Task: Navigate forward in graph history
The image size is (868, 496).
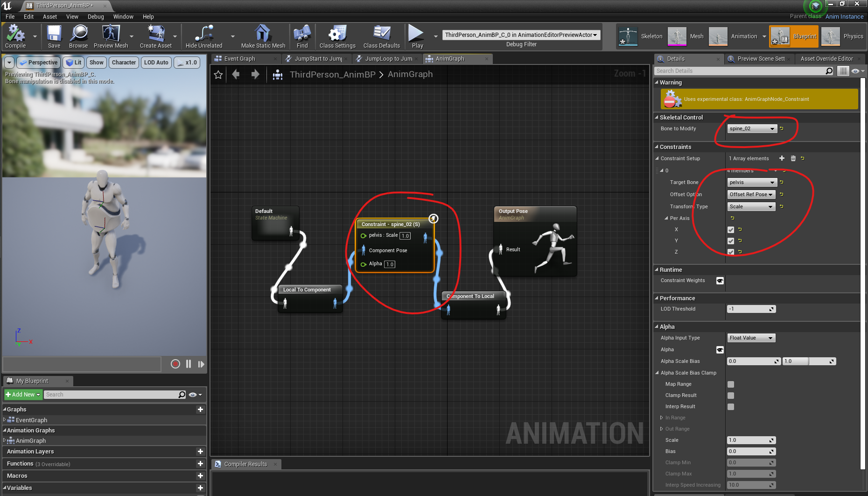Action: (x=255, y=75)
